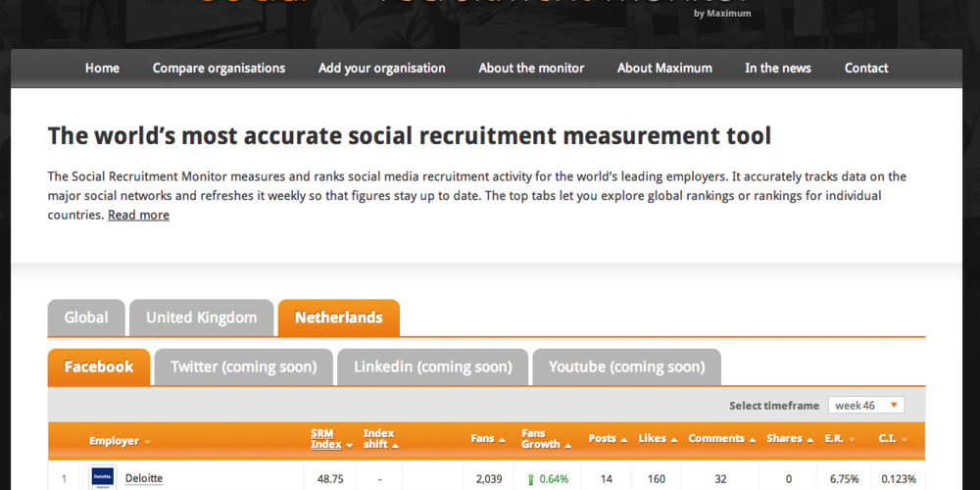Click Deloitte's SRM index value 48.75
The image size is (980, 490).
[x=329, y=479]
